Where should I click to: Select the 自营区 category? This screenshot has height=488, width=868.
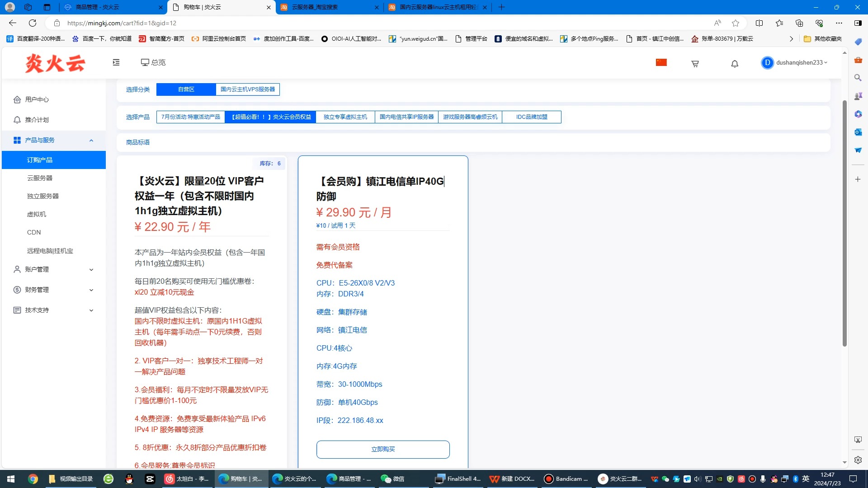tap(186, 89)
